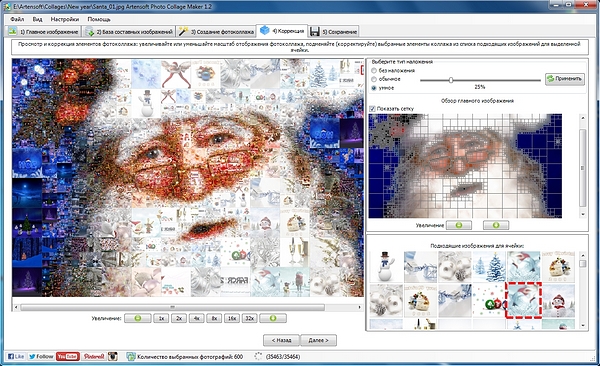Click the 'Применить' button
Viewport: 600px width, 366px height.
point(565,78)
